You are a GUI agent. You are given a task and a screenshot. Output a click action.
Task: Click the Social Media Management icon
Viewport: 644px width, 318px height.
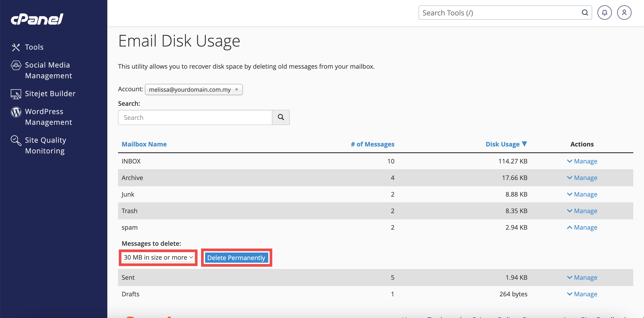(16, 65)
